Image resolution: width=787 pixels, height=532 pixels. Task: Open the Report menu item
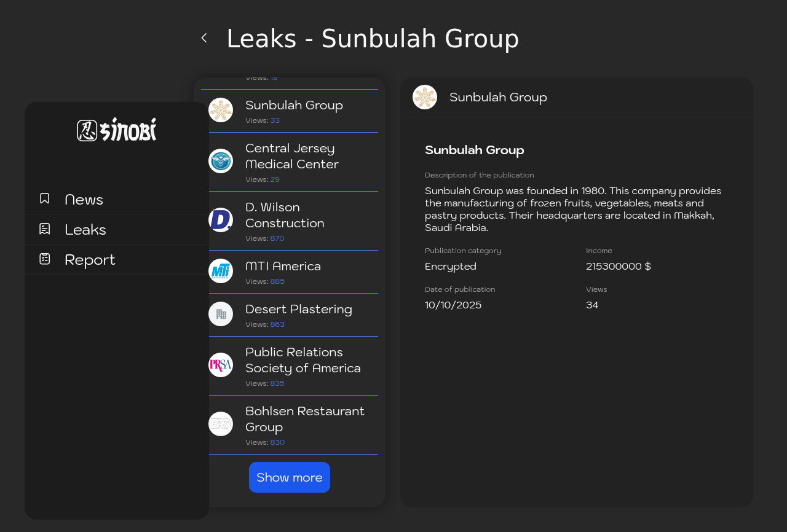tap(90, 260)
